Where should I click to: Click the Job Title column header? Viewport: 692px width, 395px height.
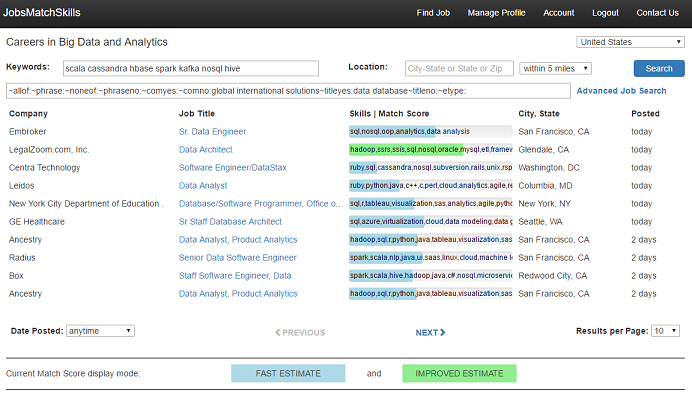click(197, 113)
